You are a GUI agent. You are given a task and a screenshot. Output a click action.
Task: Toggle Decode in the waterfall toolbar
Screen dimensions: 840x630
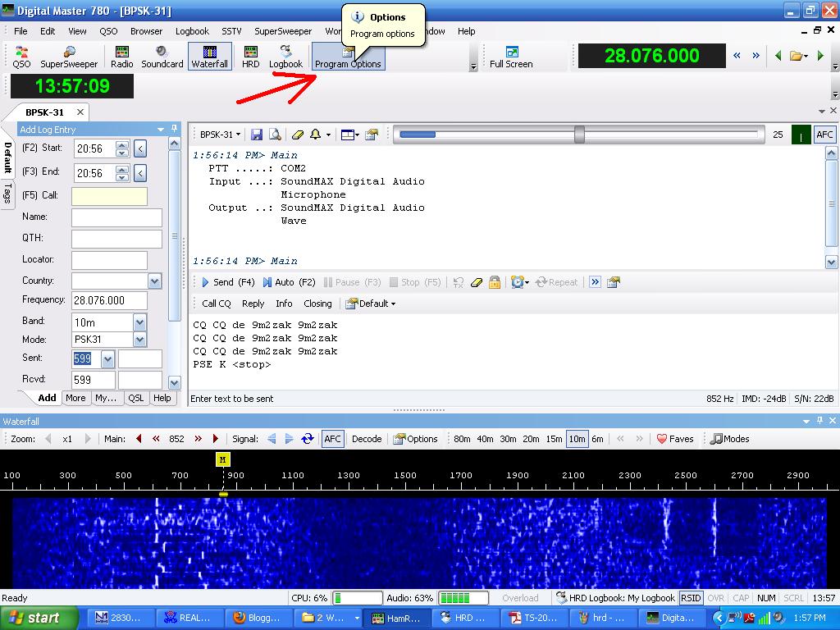[x=366, y=438]
